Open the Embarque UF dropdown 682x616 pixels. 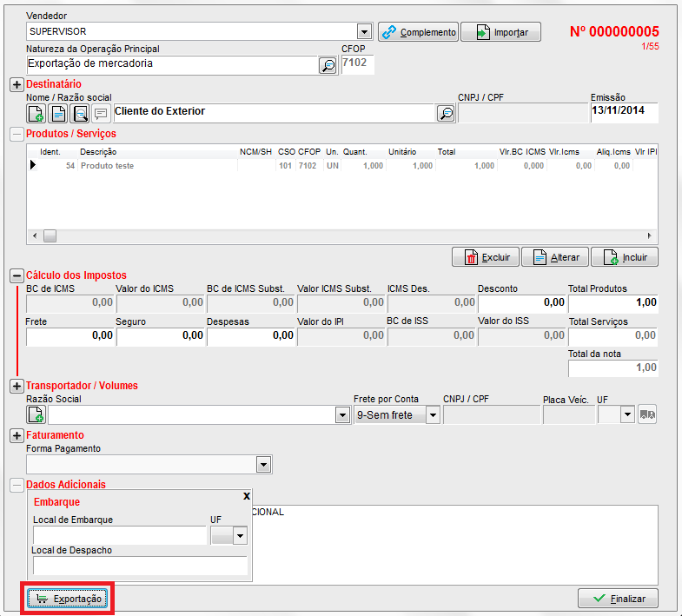point(240,536)
